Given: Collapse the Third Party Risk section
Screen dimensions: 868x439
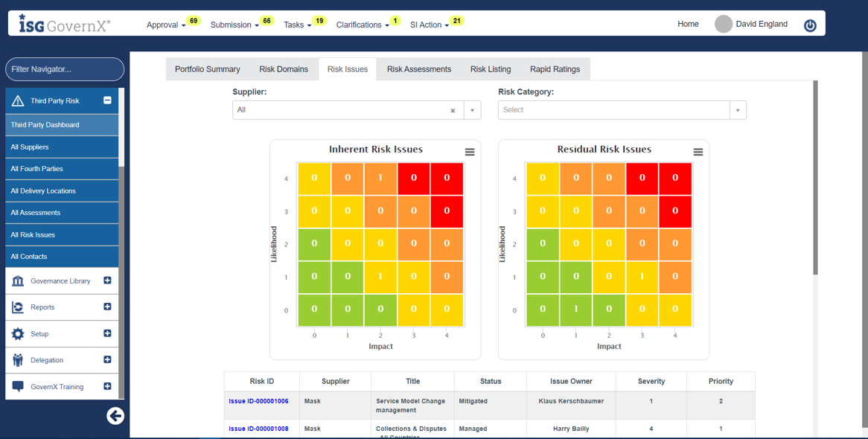Looking at the screenshot, I should tap(107, 100).
